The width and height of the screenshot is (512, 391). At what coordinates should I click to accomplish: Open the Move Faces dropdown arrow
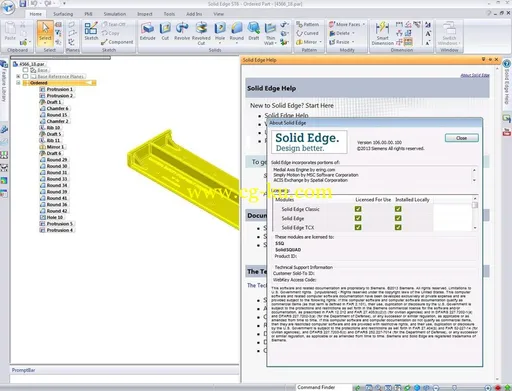tap(364, 24)
